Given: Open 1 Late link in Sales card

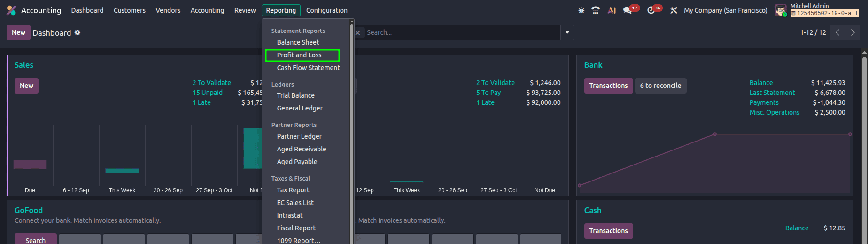Looking at the screenshot, I should [x=201, y=102].
